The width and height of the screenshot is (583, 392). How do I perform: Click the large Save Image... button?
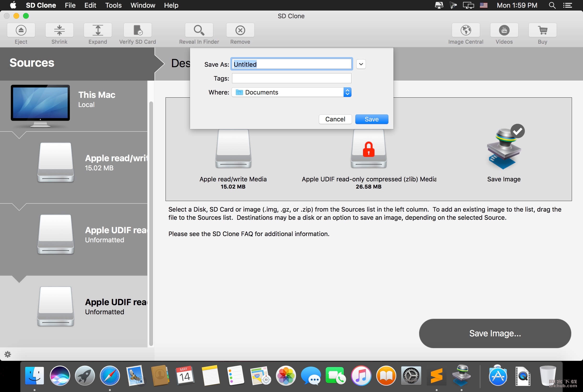coord(495,333)
